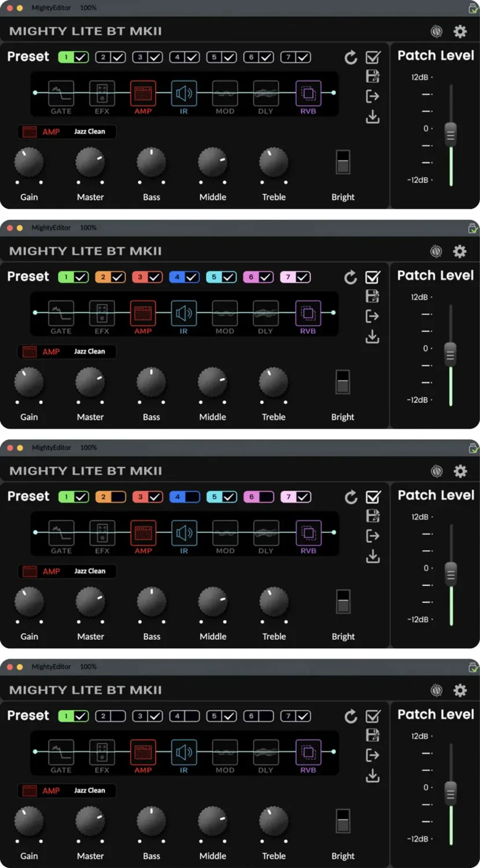Uncheck the checked orange preset 2 checkbox
Viewport: 480px width, 868px height.
[118, 277]
